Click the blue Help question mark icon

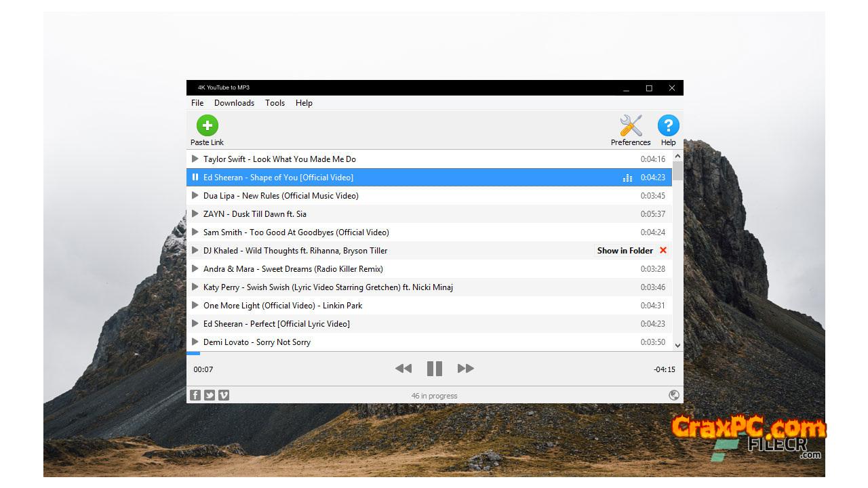click(668, 126)
